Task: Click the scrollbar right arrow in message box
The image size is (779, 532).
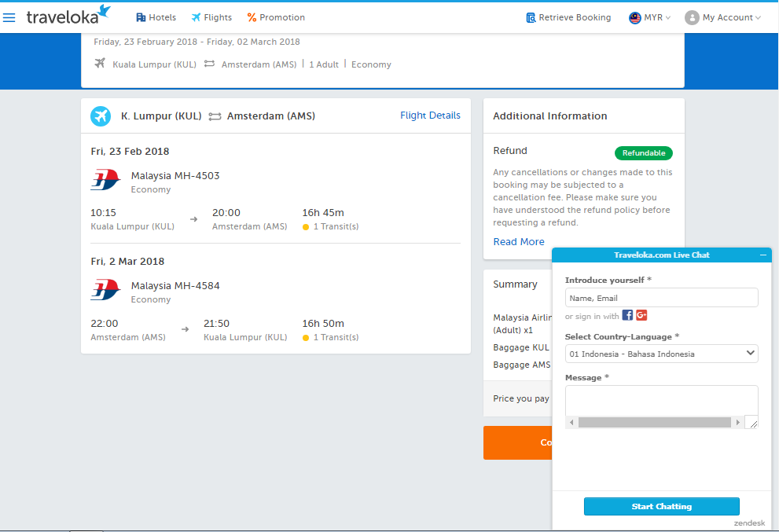Action: click(738, 422)
